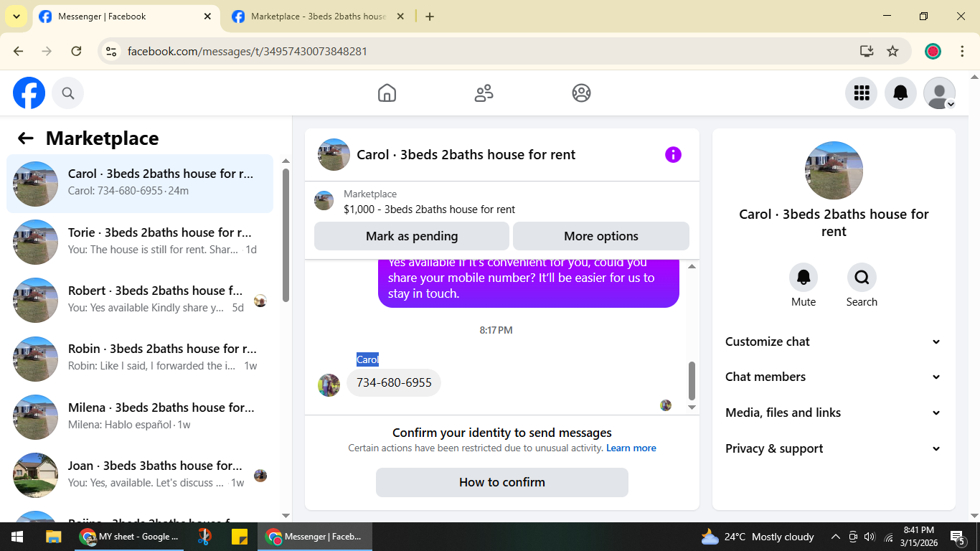Viewport: 980px width, 551px height.
Task: Open the Chrome three-dot menu
Action: 962,51
